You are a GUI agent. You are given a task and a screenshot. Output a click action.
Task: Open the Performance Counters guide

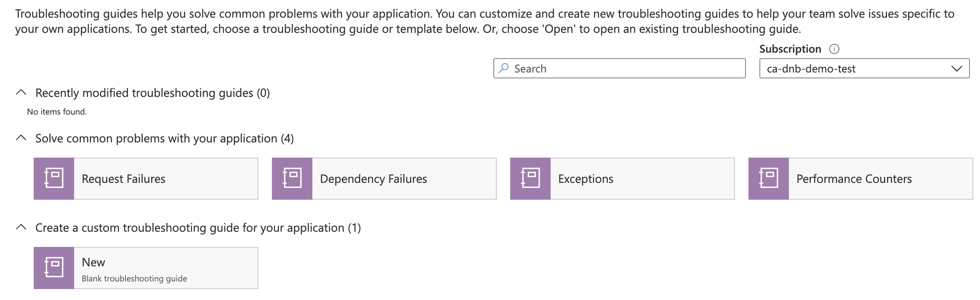860,179
